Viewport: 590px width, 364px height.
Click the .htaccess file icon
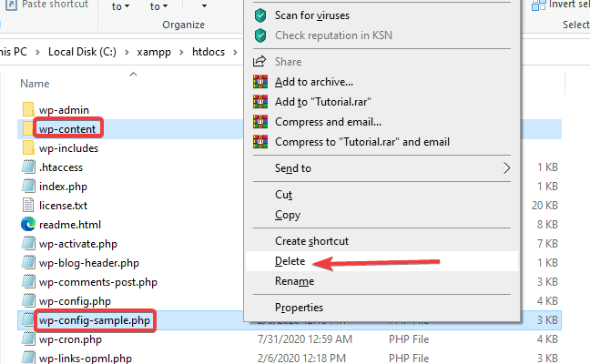click(x=28, y=167)
